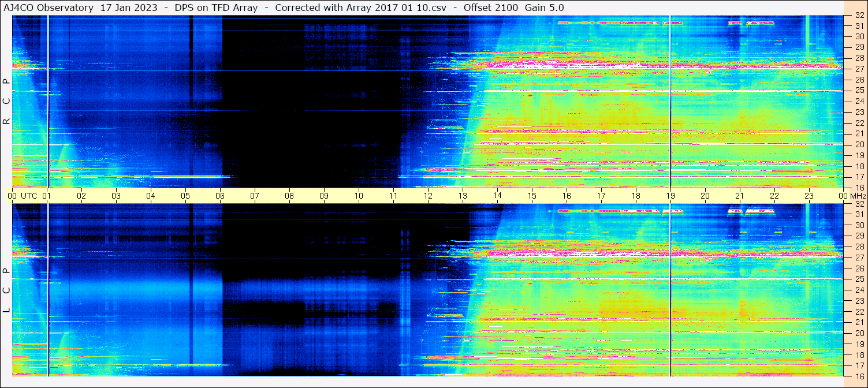This screenshot has width=868, height=388.
Task: Select the 09 hour tick on UTC axis
Action: 324,196
